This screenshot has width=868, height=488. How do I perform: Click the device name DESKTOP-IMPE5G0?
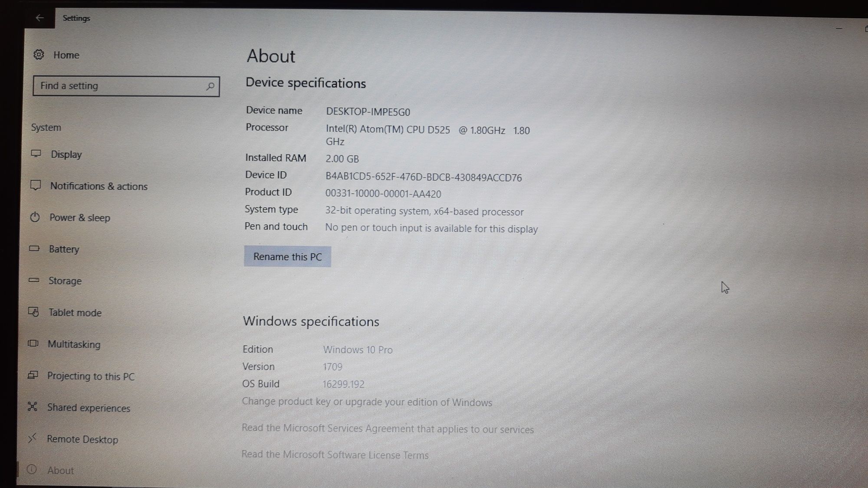tap(368, 111)
